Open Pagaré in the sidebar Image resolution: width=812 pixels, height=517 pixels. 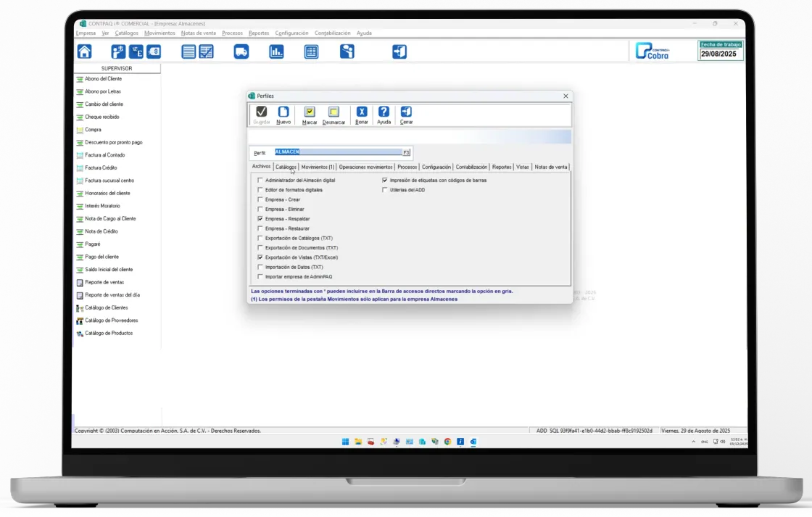click(x=93, y=244)
